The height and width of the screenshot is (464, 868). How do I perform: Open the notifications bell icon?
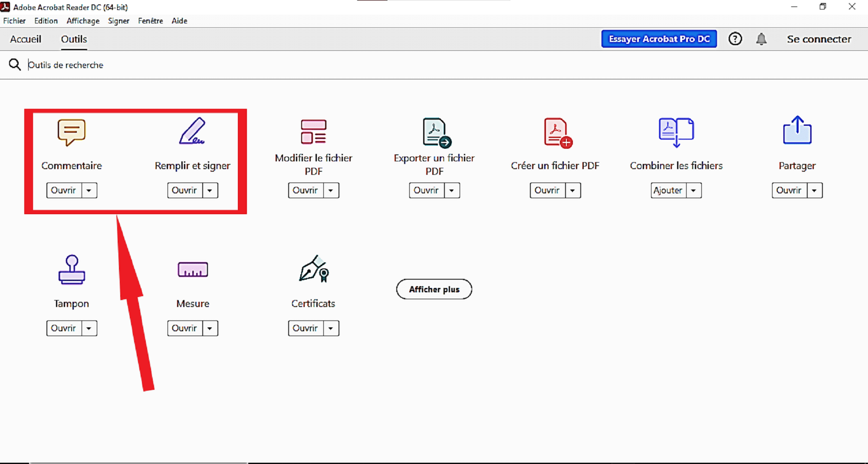[761, 39]
